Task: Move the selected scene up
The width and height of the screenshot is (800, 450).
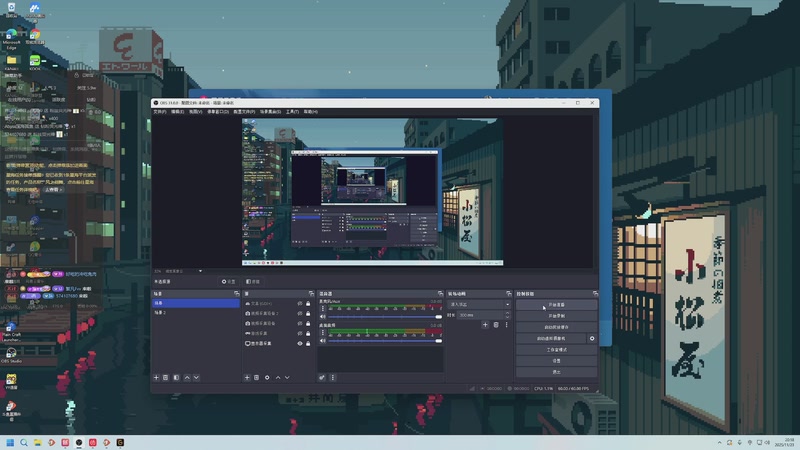Action: pos(187,378)
